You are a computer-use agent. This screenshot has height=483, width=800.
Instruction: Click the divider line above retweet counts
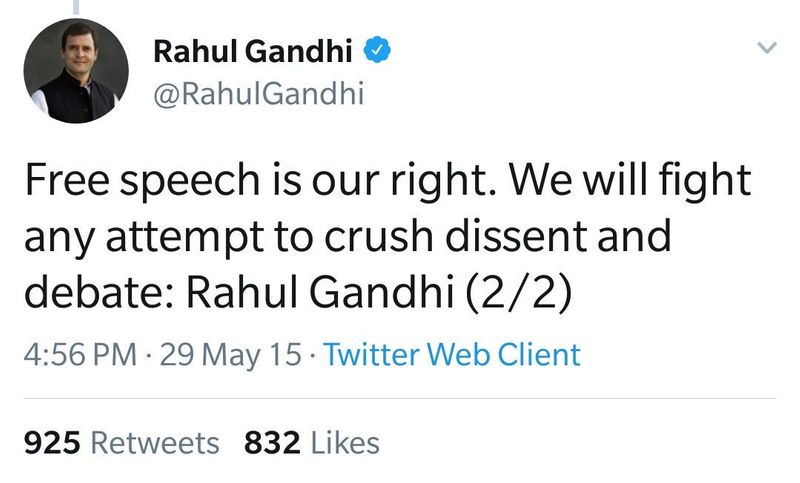400,398
